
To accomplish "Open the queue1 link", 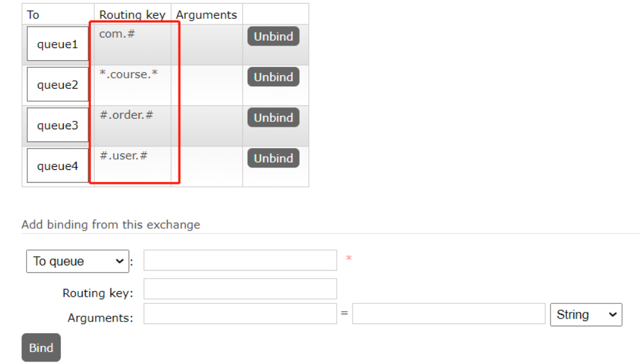I will pos(58,44).
